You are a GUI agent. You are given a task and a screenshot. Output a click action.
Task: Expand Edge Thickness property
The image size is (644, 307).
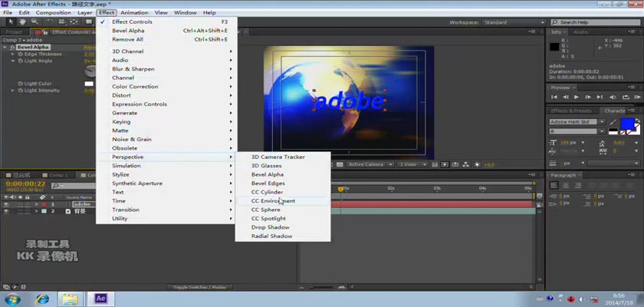pyautogui.click(x=13, y=54)
